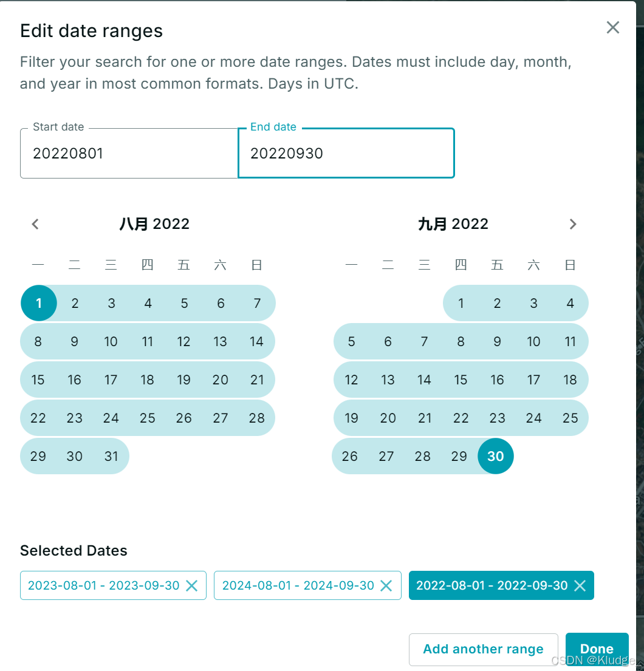The width and height of the screenshot is (644, 671).
Task: Pick August 5, 2022
Action: tap(184, 303)
